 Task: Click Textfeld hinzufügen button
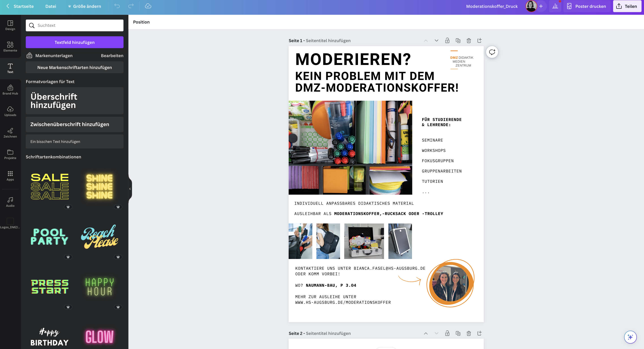click(x=75, y=42)
